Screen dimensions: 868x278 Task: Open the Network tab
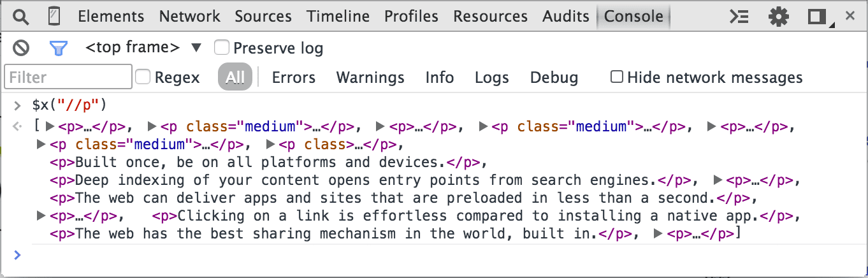coord(189,17)
